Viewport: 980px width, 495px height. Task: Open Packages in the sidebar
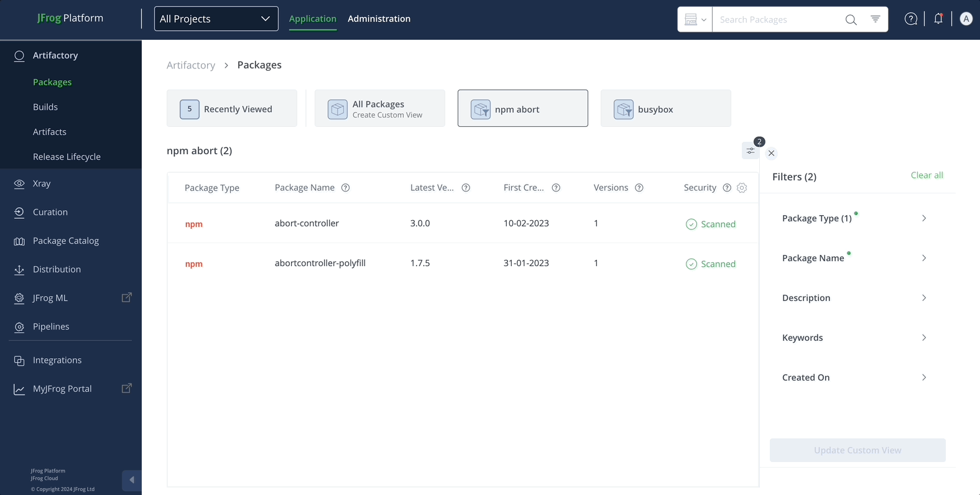(x=52, y=82)
